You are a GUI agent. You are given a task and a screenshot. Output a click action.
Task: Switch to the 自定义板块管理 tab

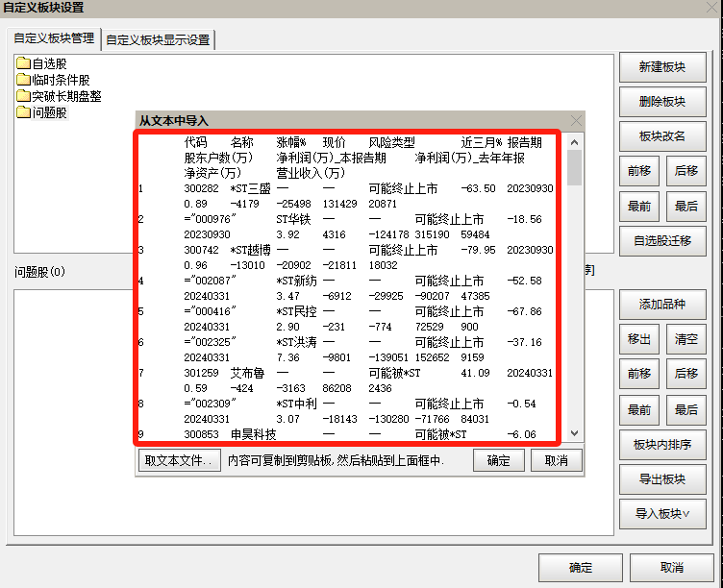coord(54,39)
